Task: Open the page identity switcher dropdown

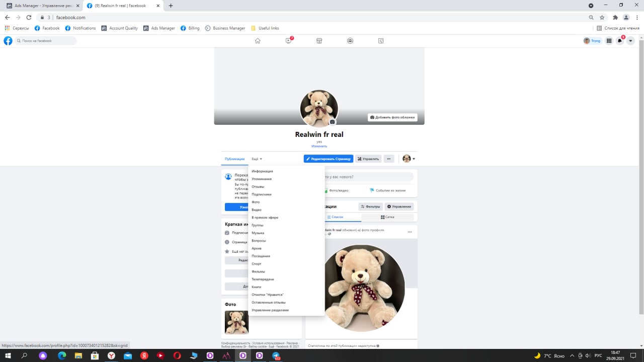Action: tap(408, 159)
